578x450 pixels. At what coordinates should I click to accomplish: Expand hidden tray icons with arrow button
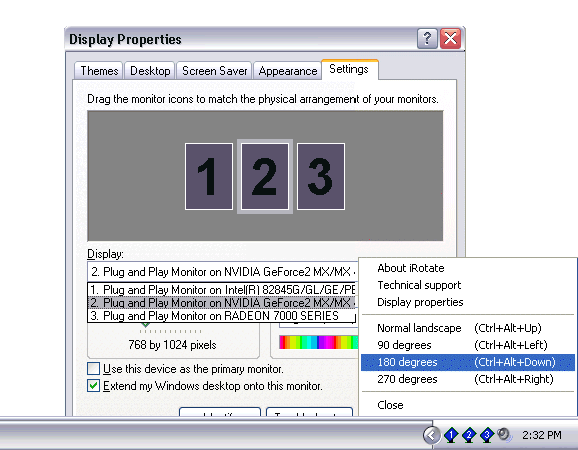click(431, 435)
